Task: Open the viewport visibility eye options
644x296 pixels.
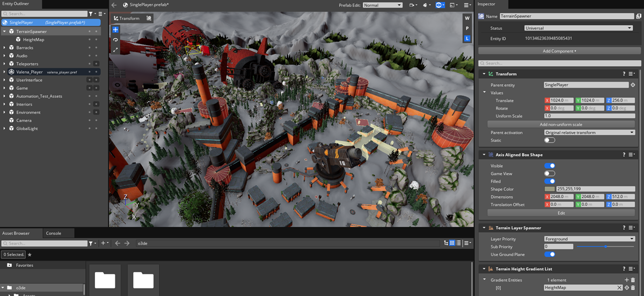Action: 439,5
